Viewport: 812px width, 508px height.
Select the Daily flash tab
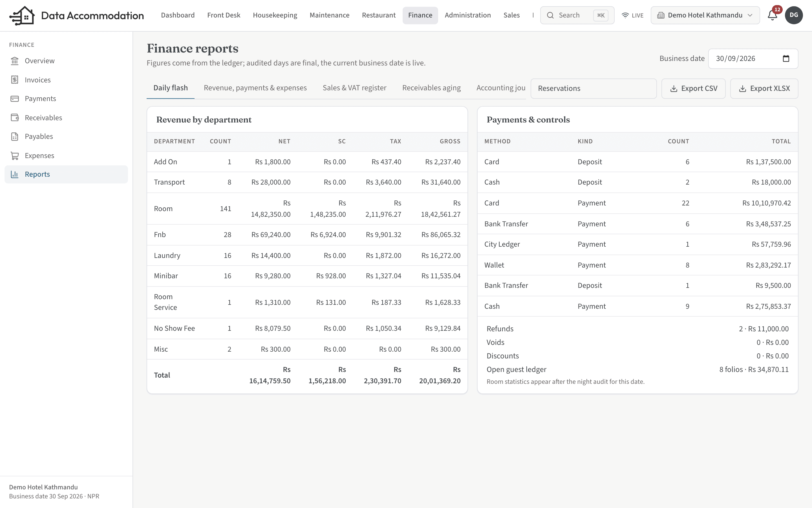point(171,88)
